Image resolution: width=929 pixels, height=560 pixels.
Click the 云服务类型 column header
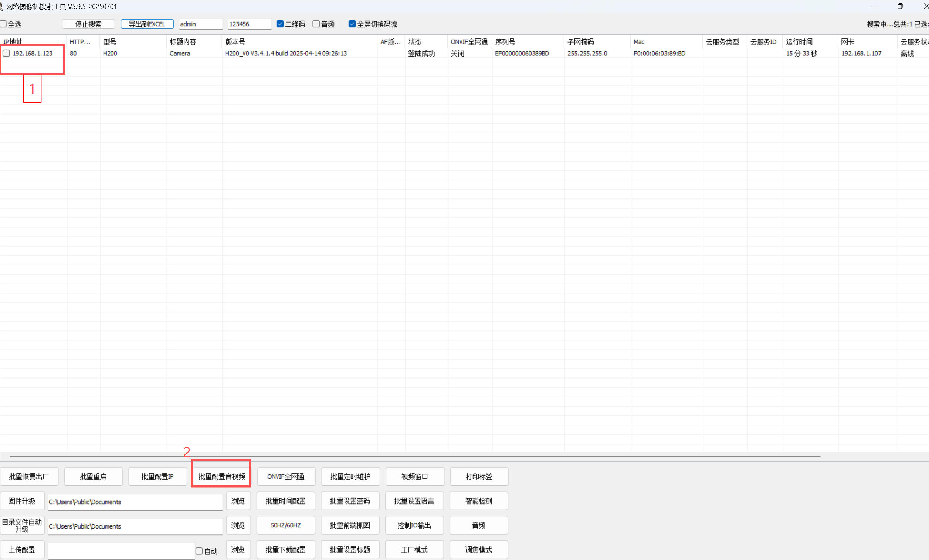pos(725,41)
